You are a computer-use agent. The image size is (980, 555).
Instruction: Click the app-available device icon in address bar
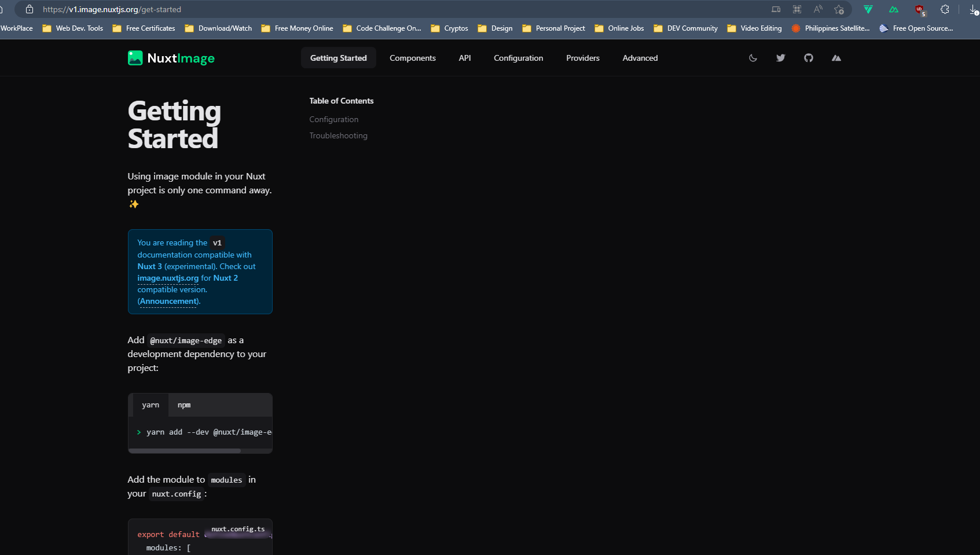coord(776,9)
